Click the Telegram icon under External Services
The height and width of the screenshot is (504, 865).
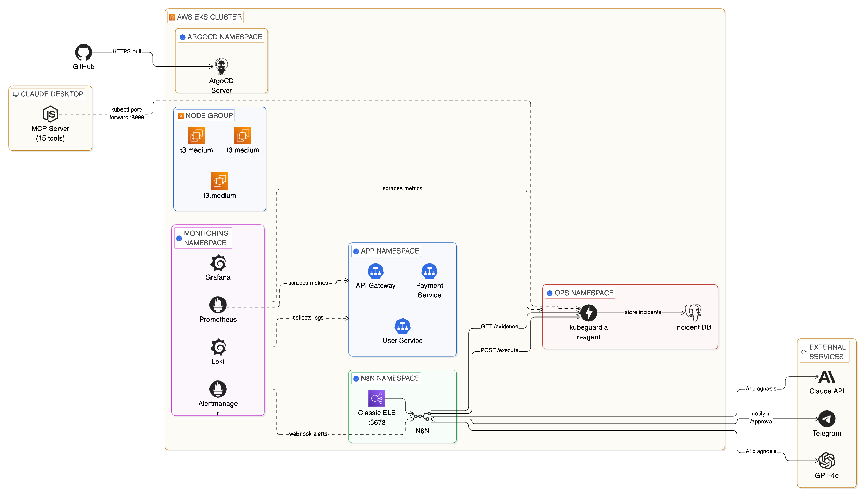(826, 419)
